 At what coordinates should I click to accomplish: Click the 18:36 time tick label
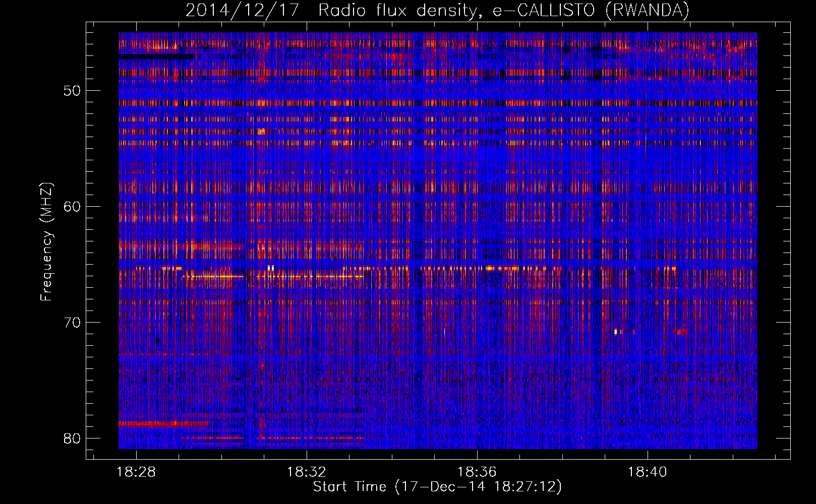pyautogui.click(x=477, y=472)
